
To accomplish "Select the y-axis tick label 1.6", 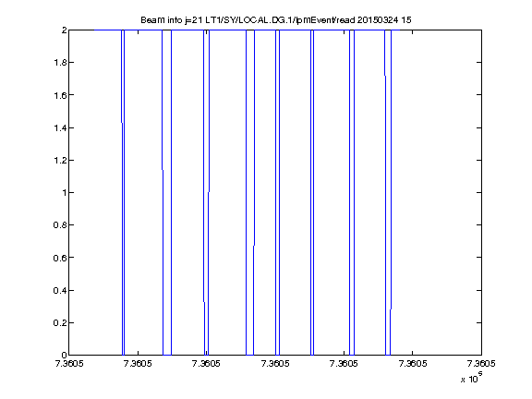I will click(60, 95).
